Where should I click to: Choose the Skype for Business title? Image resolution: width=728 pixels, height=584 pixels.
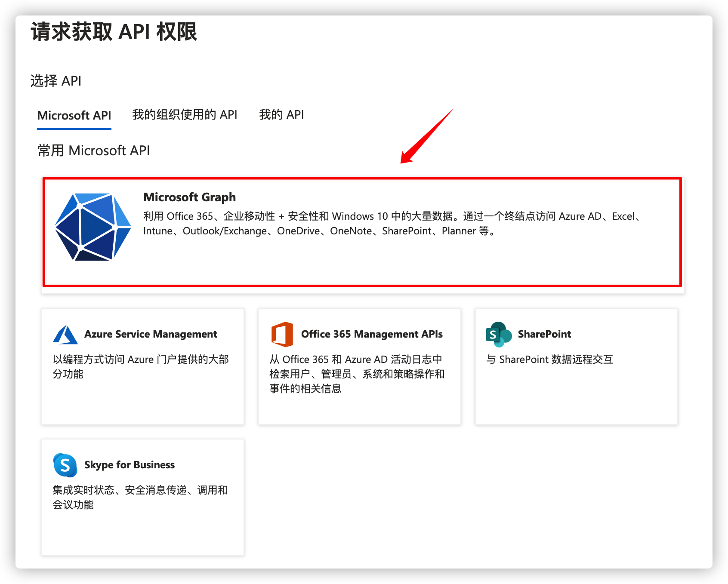130,465
